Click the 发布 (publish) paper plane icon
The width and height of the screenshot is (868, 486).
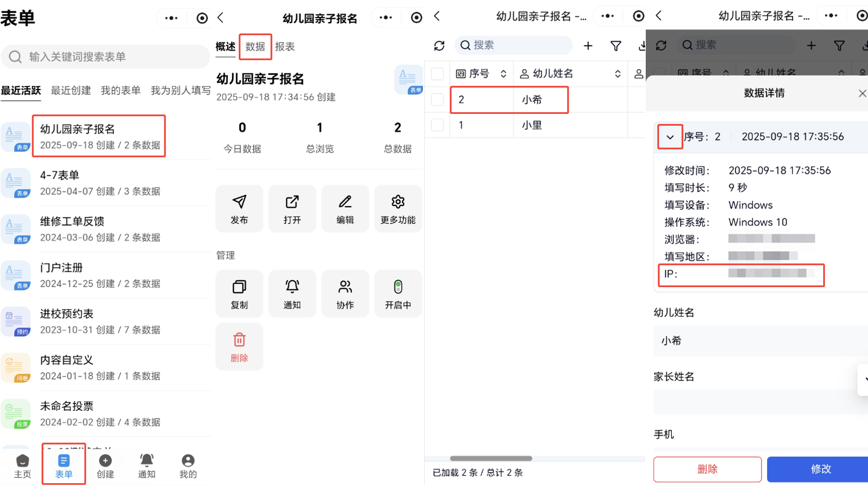239,202
